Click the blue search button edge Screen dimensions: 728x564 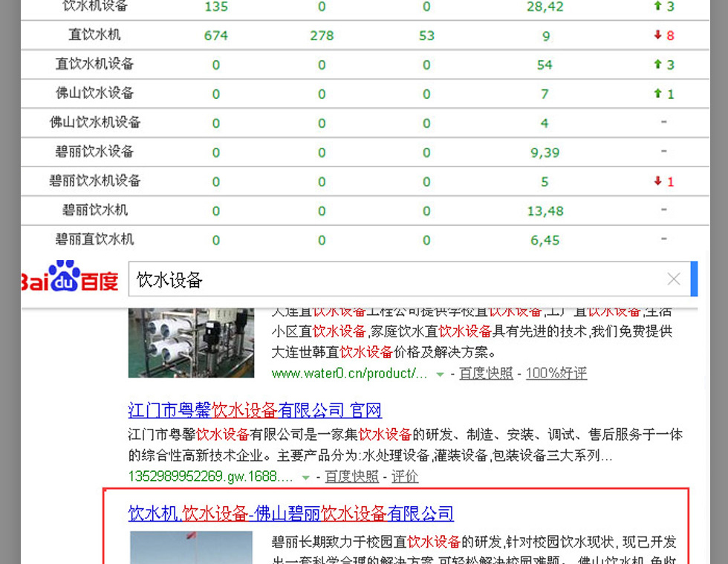click(694, 279)
